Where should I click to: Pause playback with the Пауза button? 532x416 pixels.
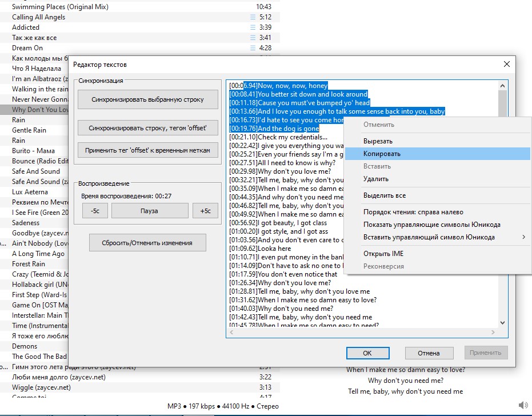pos(149,211)
